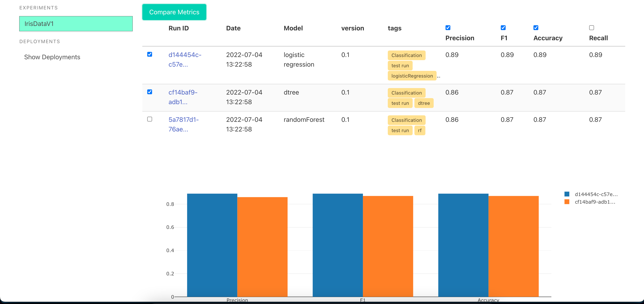Check the randomForest run checkbox
The width and height of the screenshot is (644, 304).
coord(149,119)
